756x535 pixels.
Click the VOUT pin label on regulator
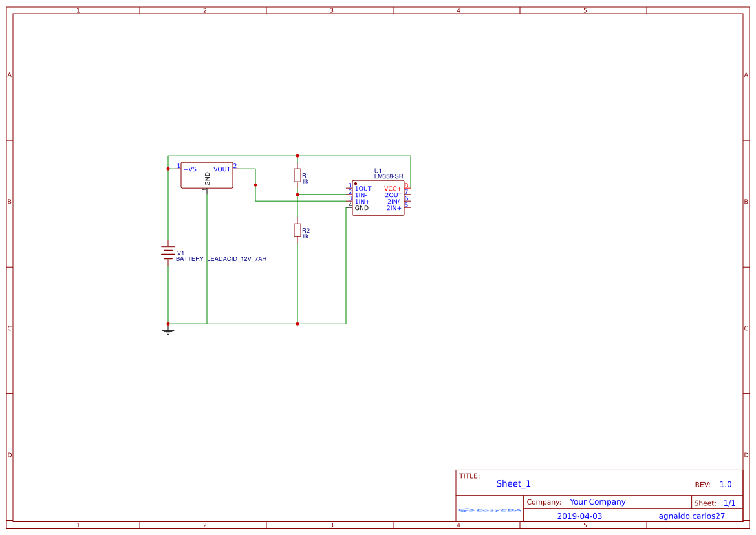click(x=222, y=169)
